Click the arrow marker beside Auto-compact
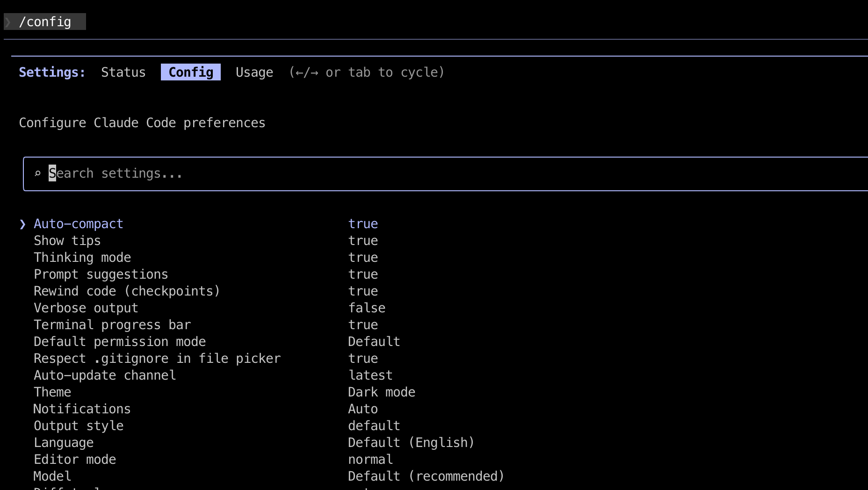The height and width of the screenshot is (490, 868). click(22, 224)
